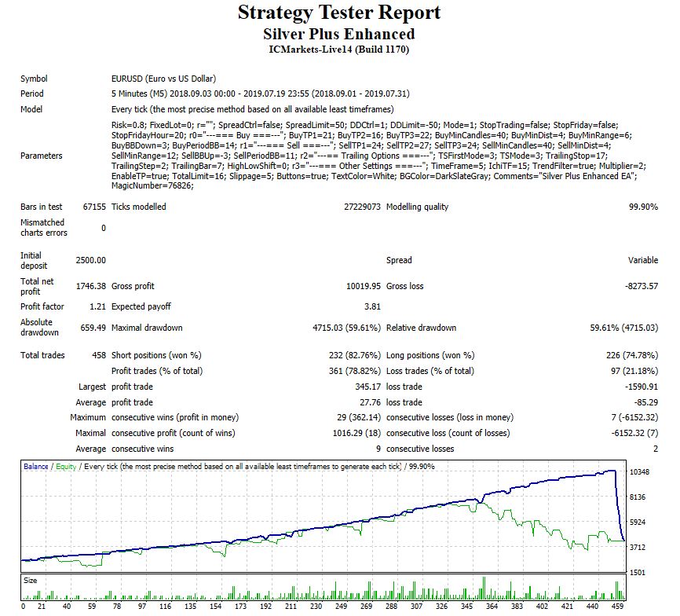Click 'MagicNumber=76826;' in parameters
This screenshot has height=616, width=680.
coord(152,185)
